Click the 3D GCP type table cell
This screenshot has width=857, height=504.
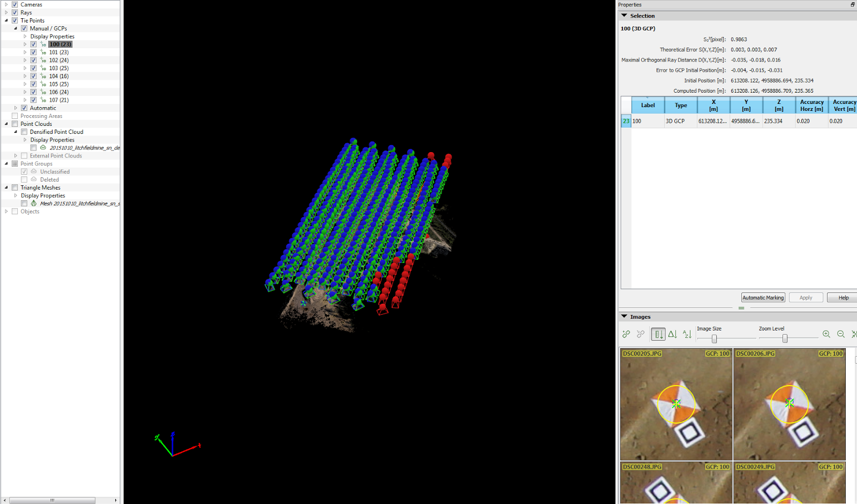681,121
